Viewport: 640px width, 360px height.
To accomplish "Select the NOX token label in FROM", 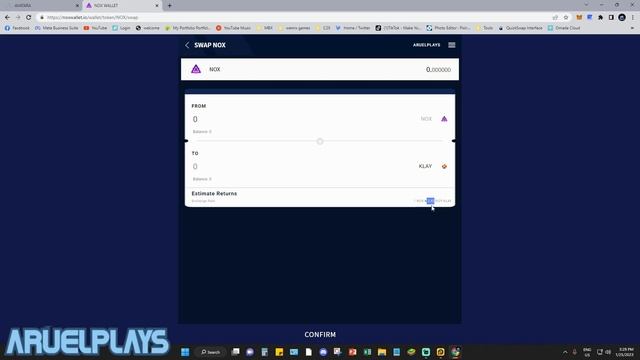I will pos(426,119).
